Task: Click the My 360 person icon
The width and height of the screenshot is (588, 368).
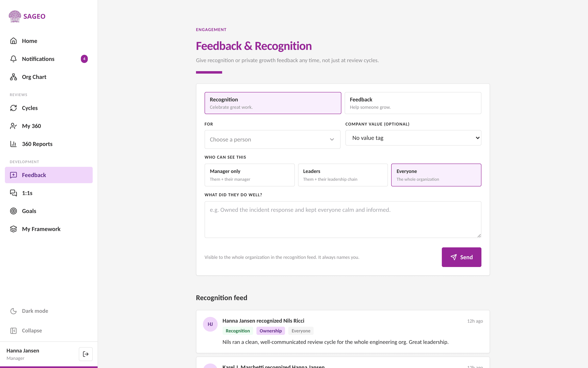Action: pos(13,126)
